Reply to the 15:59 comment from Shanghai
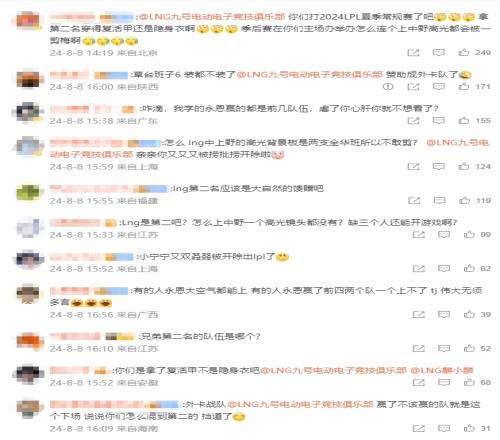Screen dimensions: 500x440 439,166
